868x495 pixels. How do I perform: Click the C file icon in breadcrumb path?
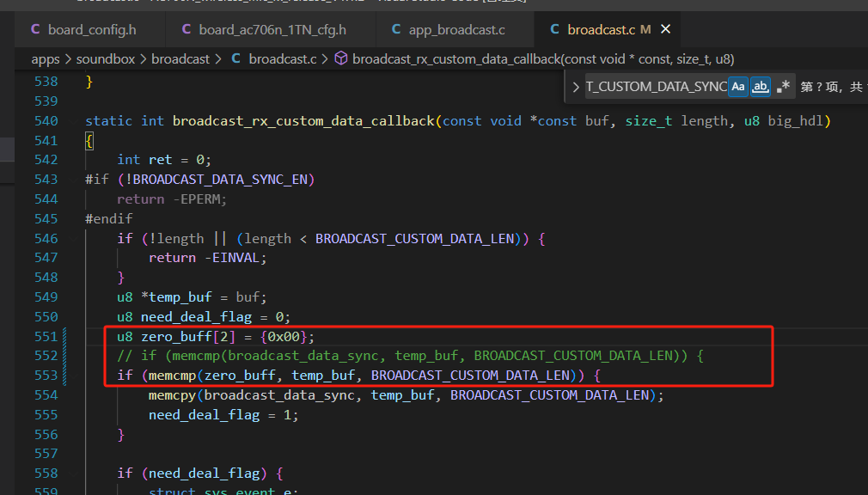[235, 58]
